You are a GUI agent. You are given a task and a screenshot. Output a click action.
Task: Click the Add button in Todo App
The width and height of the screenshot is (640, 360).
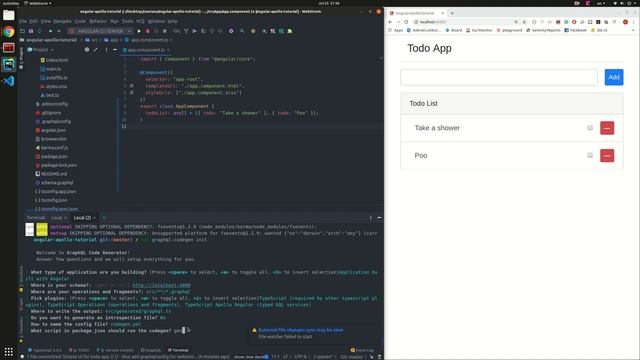click(614, 77)
